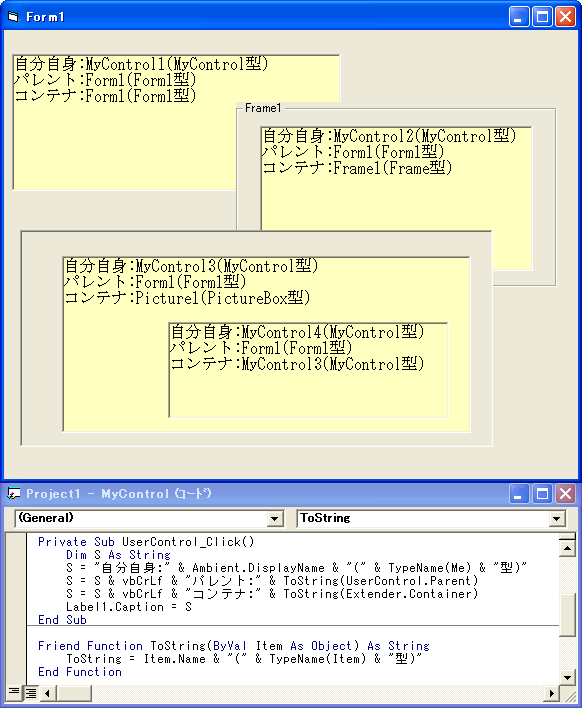Click the MyControl code window icon

[x=14, y=494]
